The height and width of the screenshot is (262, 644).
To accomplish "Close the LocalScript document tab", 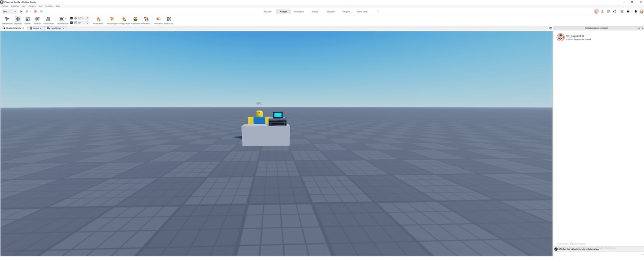I will pyautogui.click(x=63, y=28).
